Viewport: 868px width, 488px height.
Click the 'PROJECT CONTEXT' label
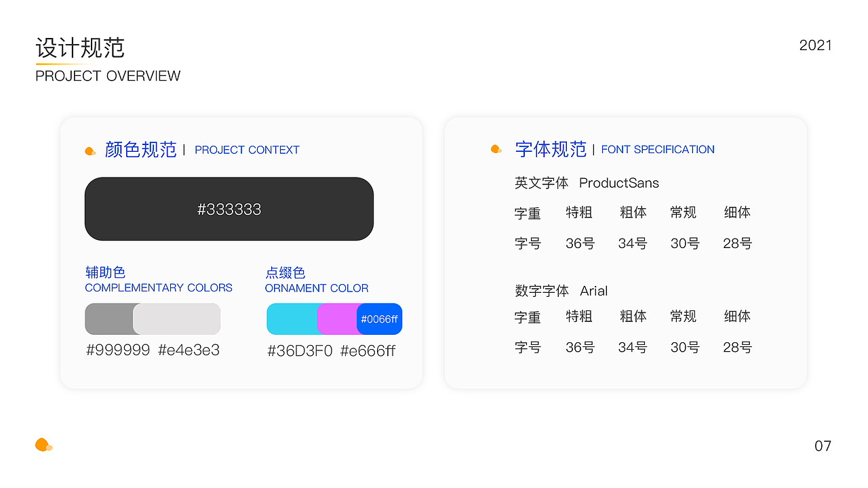[x=247, y=150]
